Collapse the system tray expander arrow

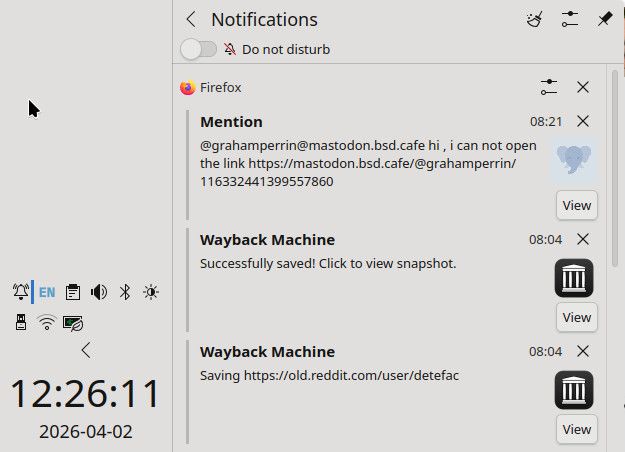coord(86,350)
